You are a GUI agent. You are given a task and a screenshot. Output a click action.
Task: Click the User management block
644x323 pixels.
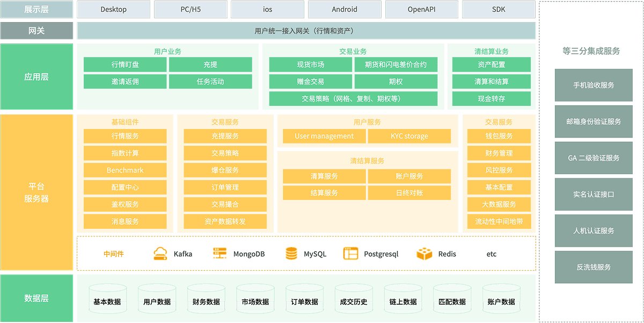pos(324,136)
